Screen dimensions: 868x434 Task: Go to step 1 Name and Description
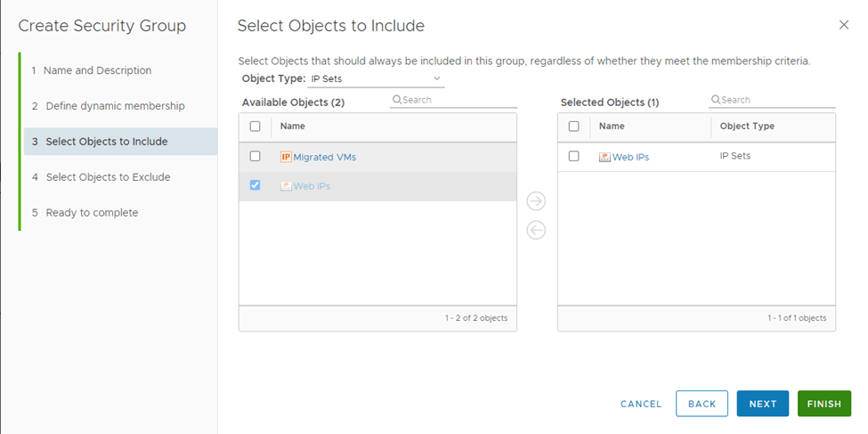(98, 70)
